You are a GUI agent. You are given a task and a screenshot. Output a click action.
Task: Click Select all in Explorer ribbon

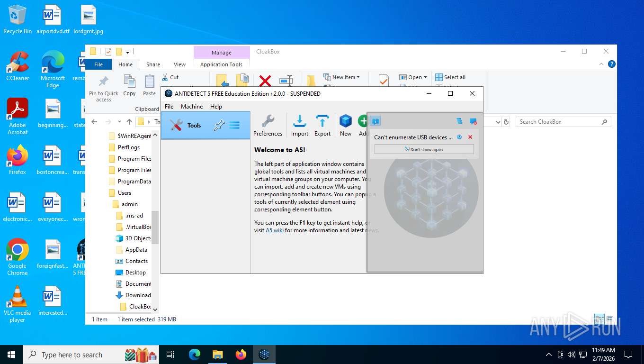(450, 77)
